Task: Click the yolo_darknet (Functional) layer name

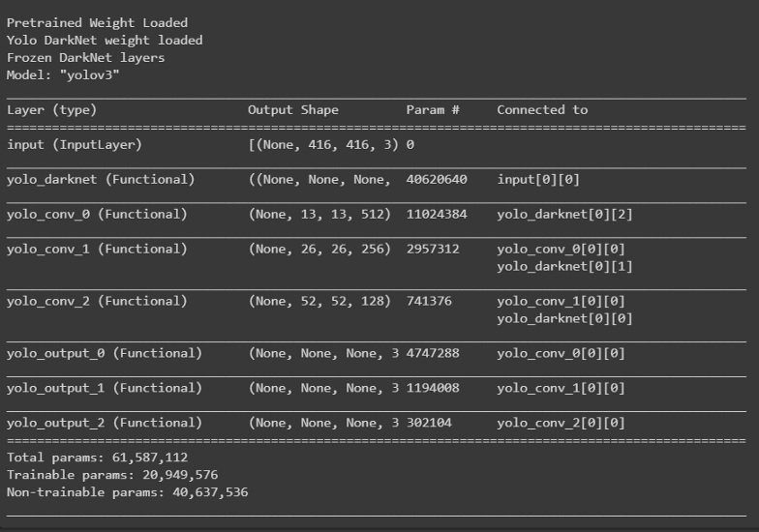Action: tap(101, 180)
